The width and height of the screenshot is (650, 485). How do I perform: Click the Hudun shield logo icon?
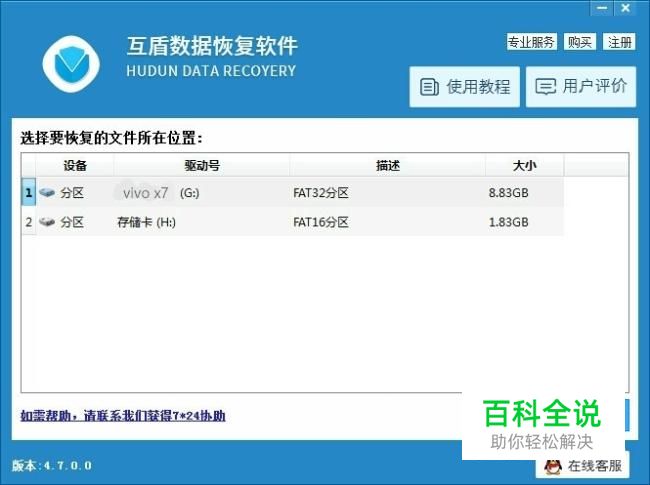[71, 64]
